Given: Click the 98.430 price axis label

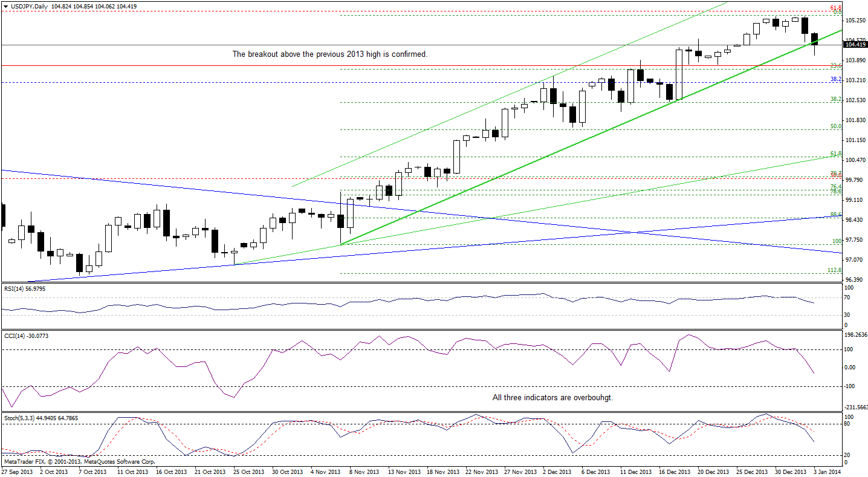Looking at the screenshot, I should pyautogui.click(x=853, y=219).
